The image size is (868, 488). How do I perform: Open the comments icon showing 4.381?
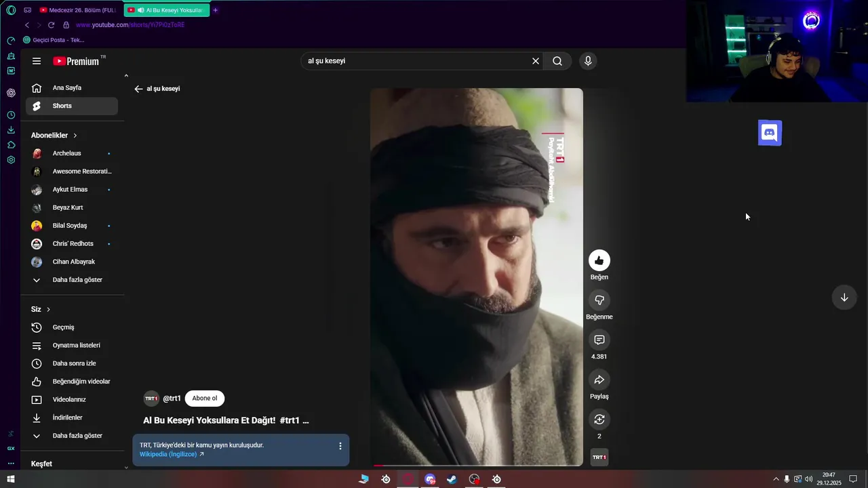(x=599, y=340)
